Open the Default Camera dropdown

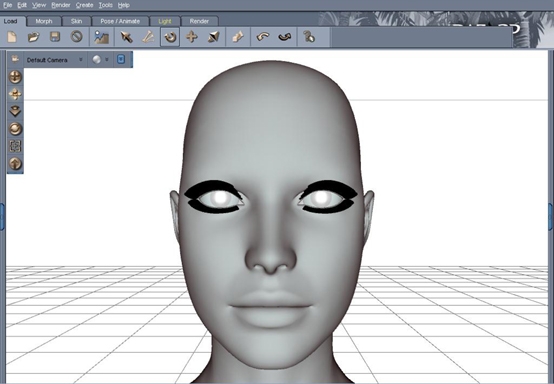55,60
